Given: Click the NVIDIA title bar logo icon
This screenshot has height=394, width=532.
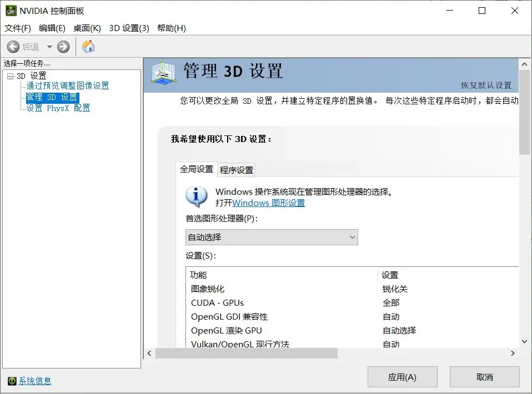Looking at the screenshot, I should pos(11,11).
